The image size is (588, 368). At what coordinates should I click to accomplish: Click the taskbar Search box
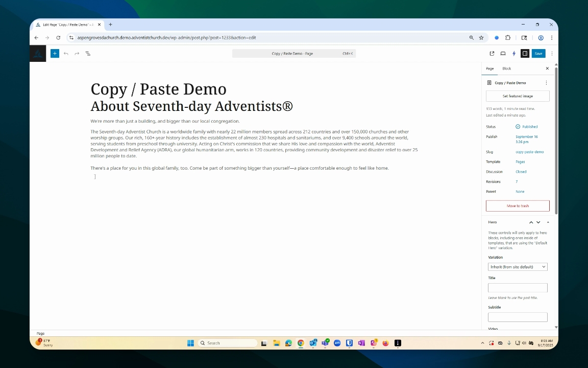click(x=228, y=343)
